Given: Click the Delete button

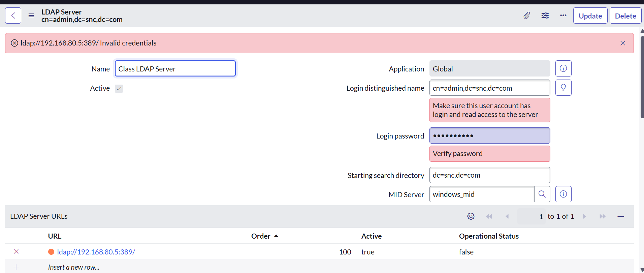Looking at the screenshot, I should (x=625, y=16).
